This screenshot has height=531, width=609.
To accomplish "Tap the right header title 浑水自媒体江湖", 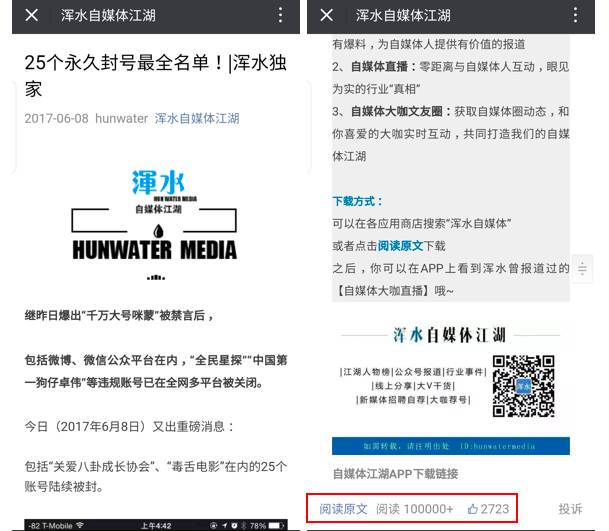I will click(x=403, y=16).
